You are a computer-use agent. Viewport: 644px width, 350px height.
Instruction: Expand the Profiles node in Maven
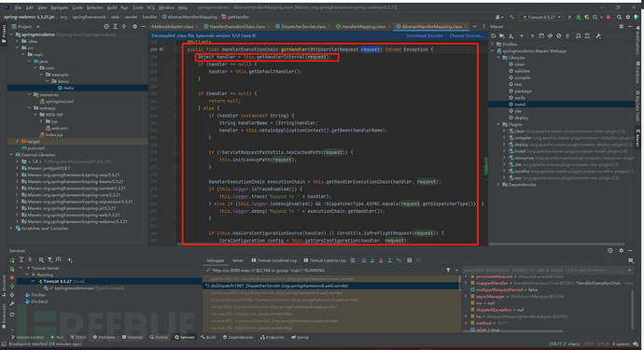pyautogui.click(x=493, y=44)
